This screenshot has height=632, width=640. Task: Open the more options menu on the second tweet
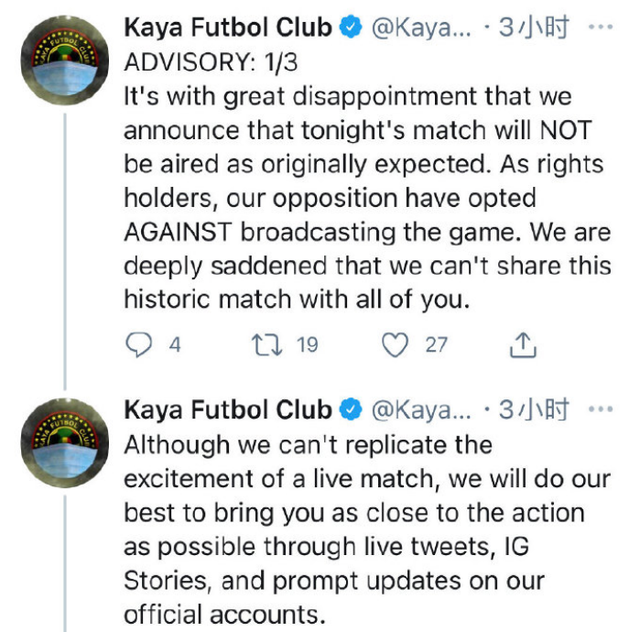tap(601, 409)
